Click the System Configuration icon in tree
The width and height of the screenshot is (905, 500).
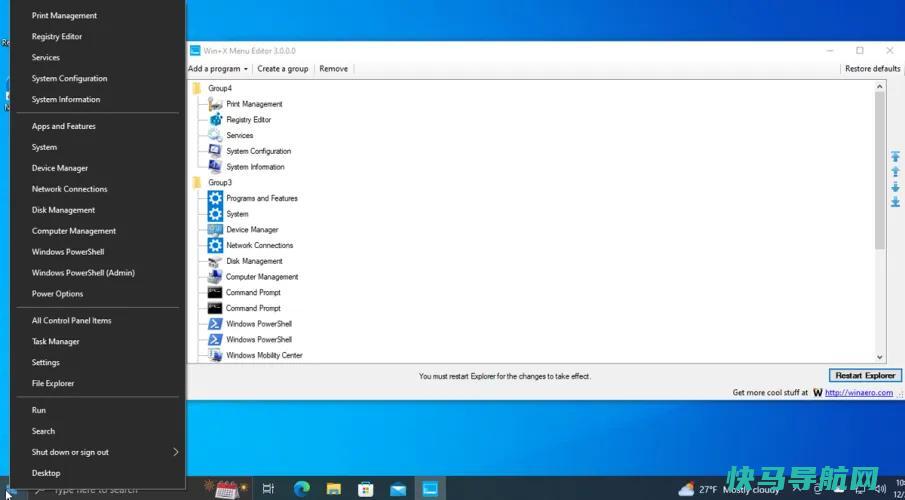tap(215, 151)
